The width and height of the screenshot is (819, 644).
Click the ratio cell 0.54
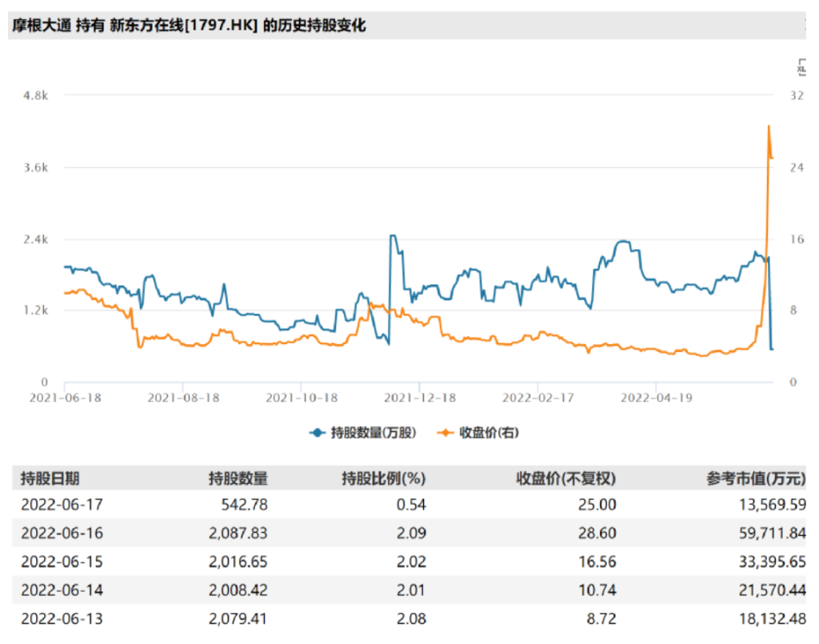pos(411,505)
